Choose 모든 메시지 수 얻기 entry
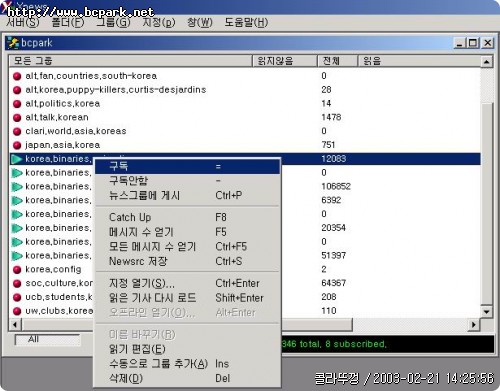This screenshot has width=500, height=391. click(x=187, y=247)
